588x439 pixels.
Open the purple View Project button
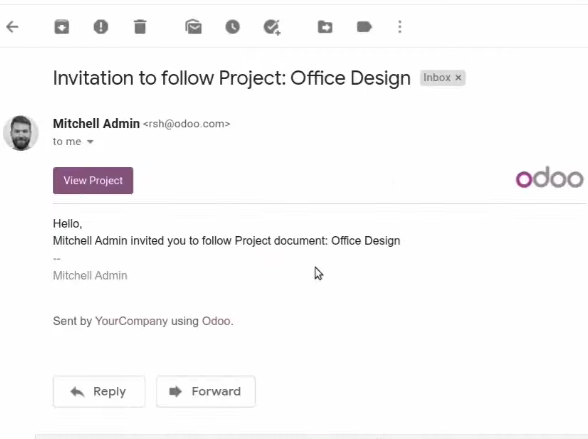click(x=93, y=180)
